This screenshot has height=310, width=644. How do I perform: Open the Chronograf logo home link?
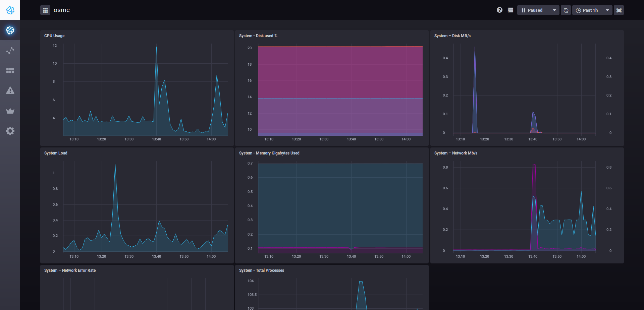click(10, 10)
